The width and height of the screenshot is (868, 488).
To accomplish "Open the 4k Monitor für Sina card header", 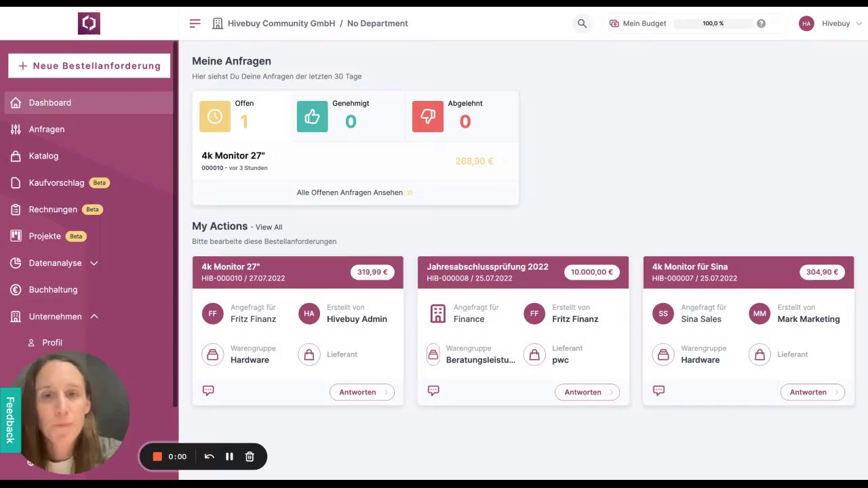I will coord(749,272).
